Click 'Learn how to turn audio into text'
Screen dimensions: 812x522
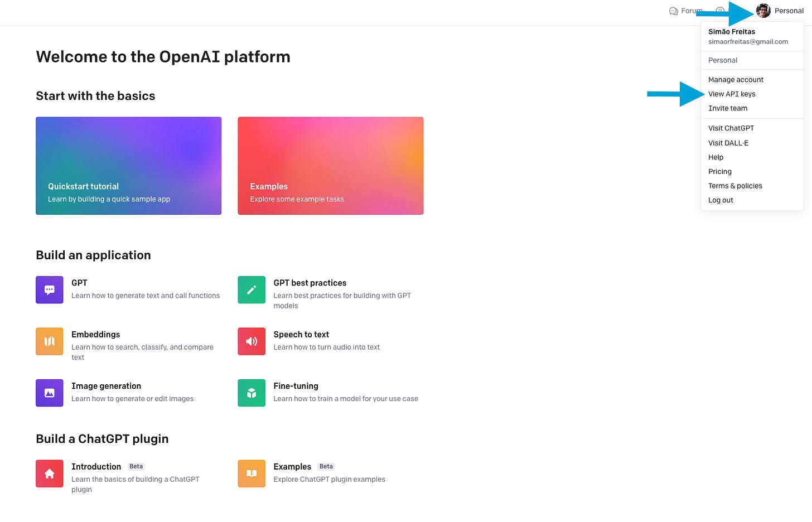(x=327, y=347)
